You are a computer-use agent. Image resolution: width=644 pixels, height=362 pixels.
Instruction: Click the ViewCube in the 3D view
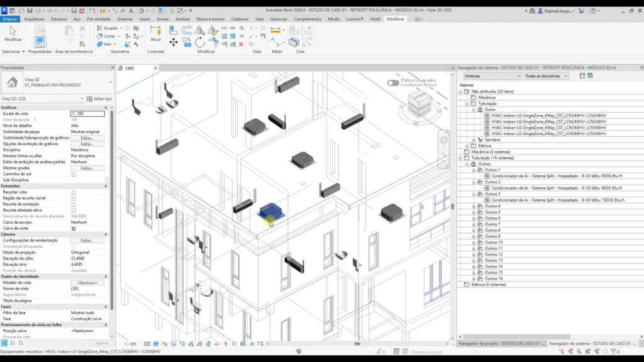pyautogui.click(x=419, y=102)
